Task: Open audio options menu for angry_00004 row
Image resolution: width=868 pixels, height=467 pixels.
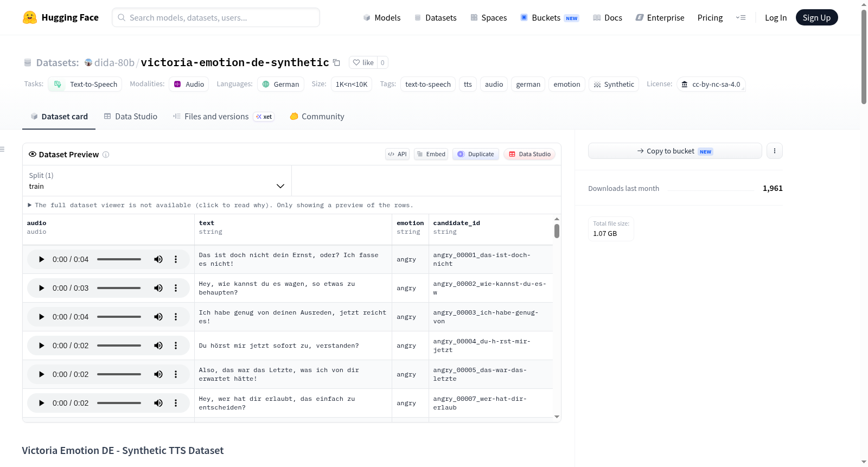Action: click(176, 346)
